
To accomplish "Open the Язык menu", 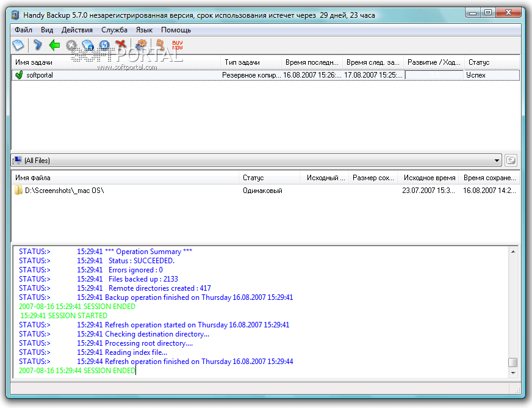I will (144, 30).
